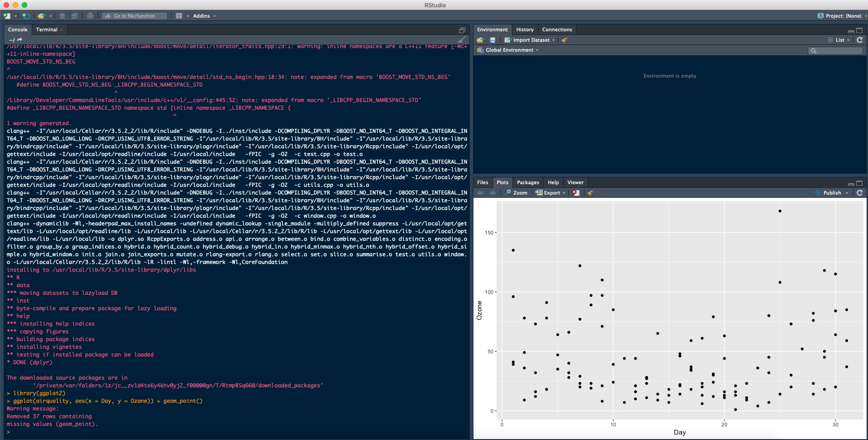The image size is (868, 440).
Task: Clear all plots with broom icon
Action: pyautogui.click(x=590, y=193)
